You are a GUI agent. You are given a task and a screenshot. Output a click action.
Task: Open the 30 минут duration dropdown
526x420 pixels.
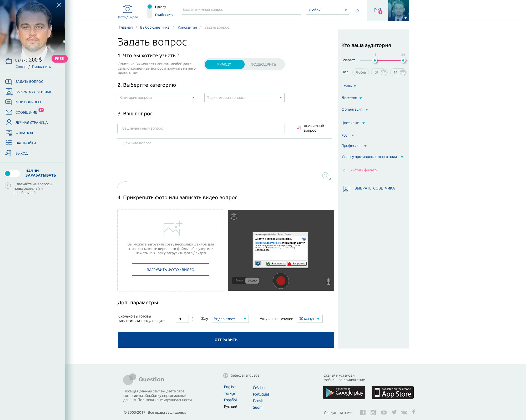[x=309, y=319]
